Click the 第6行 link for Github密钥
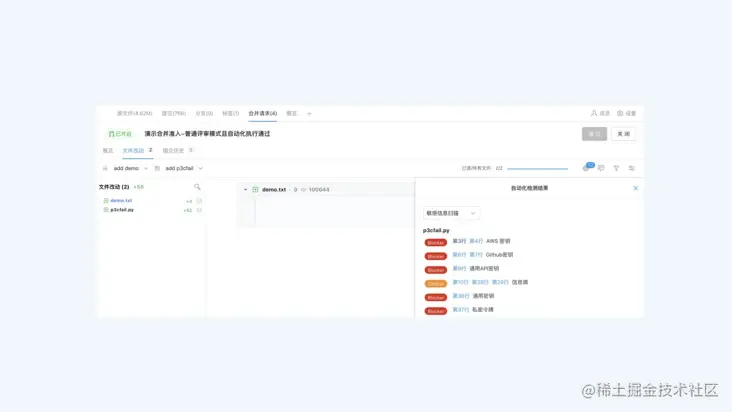This screenshot has width=732, height=412. pyautogui.click(x=459, y=255)
